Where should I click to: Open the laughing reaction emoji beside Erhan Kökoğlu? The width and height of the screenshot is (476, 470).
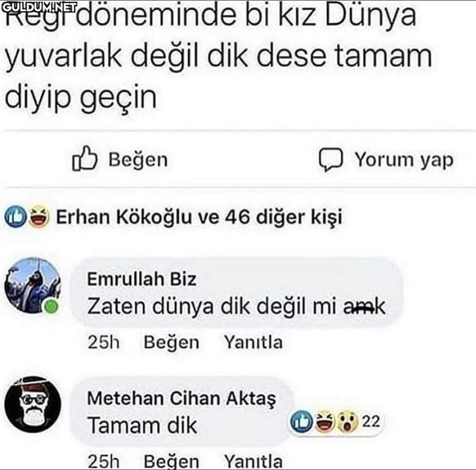(x=39, y=216)
